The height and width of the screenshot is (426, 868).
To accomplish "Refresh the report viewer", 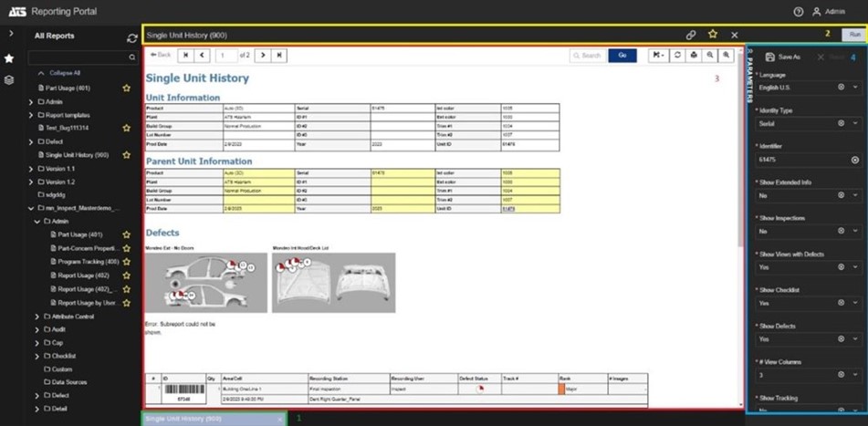I will [677, 56].
